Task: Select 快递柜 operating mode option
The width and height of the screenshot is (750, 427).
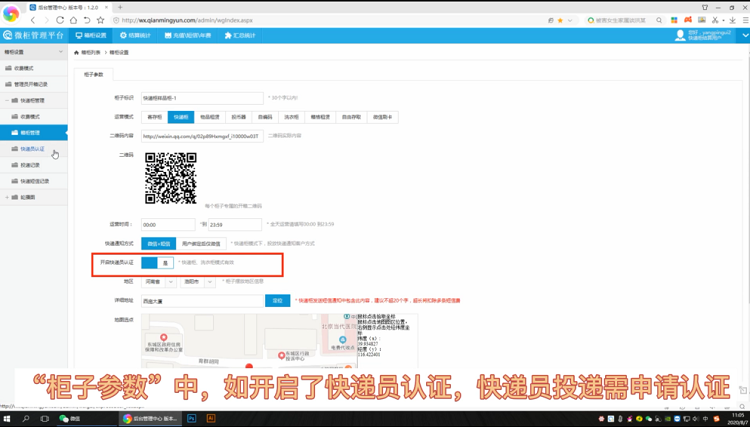Action: 181,117
